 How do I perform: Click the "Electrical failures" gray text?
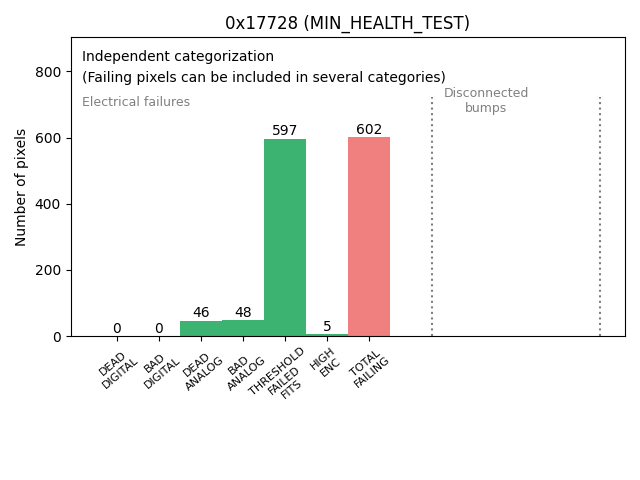[136, 102]
